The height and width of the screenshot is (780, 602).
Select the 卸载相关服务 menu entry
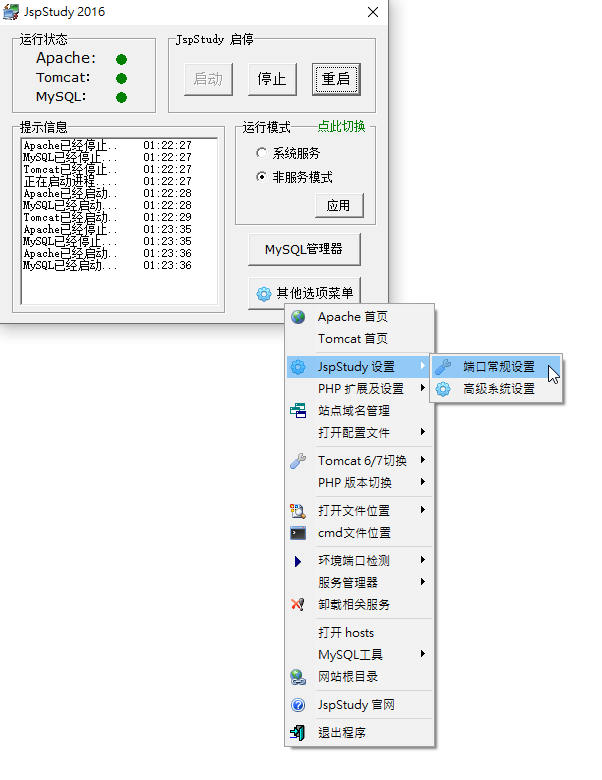point(359,605)
